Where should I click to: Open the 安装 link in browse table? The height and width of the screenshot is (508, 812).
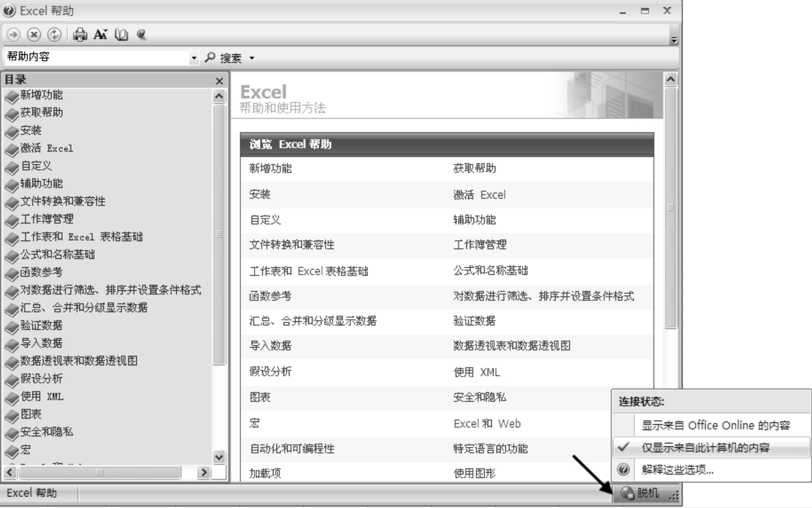260,195
